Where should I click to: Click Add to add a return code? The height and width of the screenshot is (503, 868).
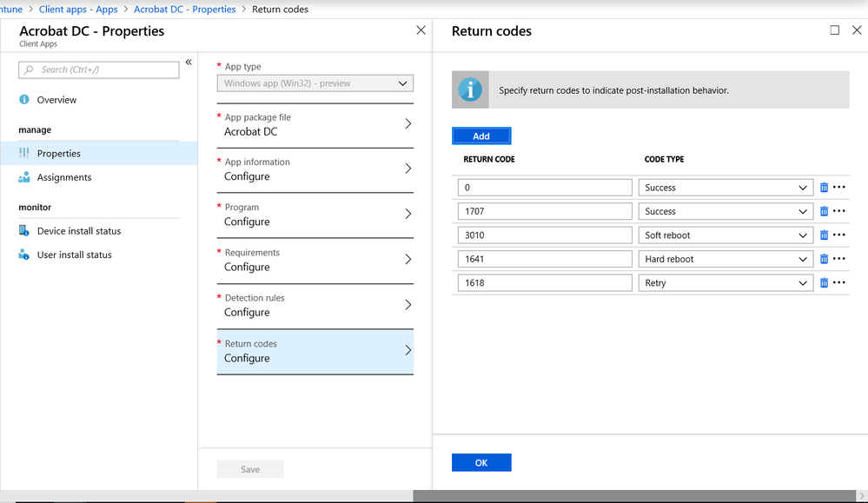coord(481,136)
